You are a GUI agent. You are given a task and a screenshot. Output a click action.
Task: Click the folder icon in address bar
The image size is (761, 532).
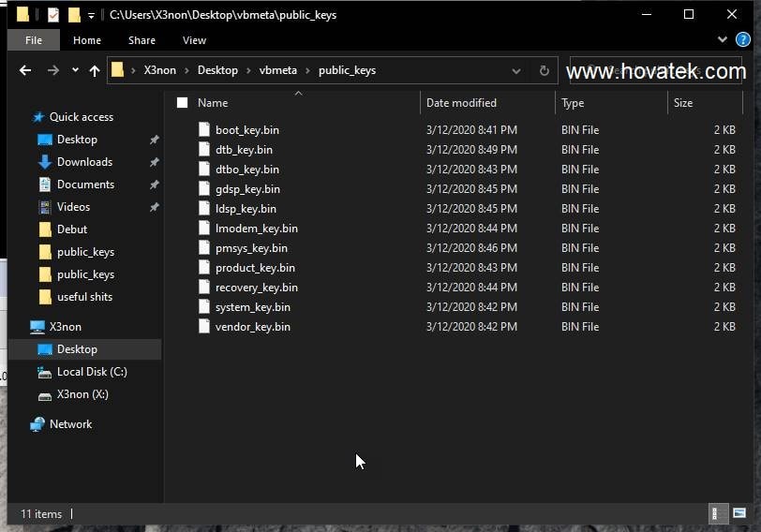click(117, 70)
